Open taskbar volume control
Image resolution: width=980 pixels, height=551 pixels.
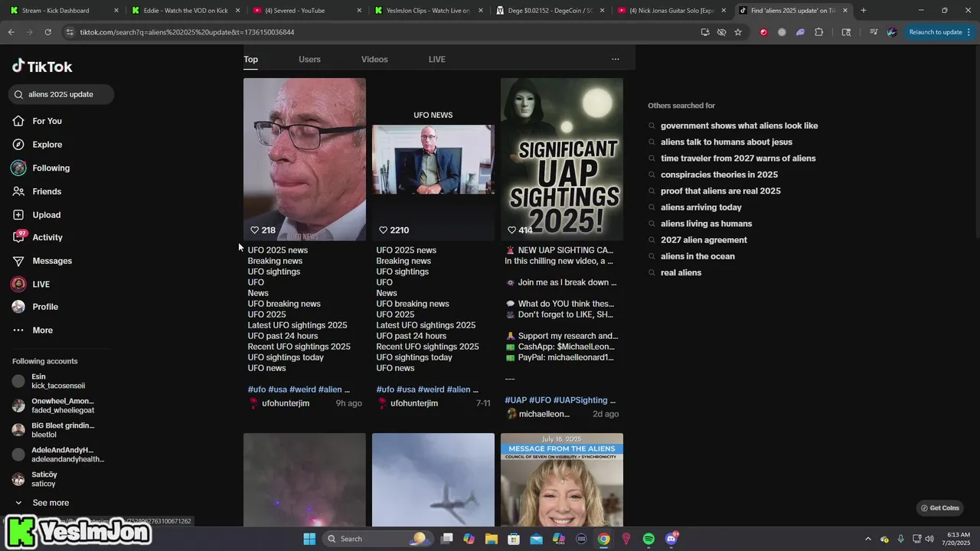pyautogui.click(x=929, y=539)
